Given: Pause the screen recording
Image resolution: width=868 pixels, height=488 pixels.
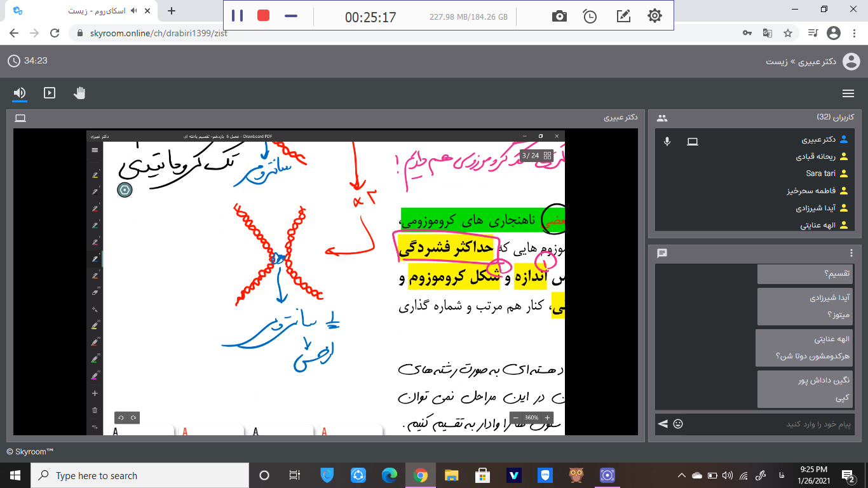Looking at the screenshot, I should click(237, 16).
